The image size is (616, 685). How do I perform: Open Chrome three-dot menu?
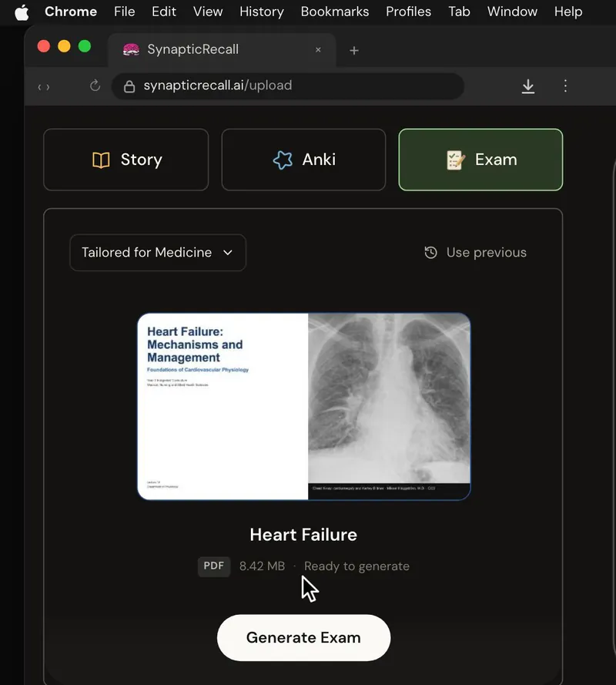click(x=565, y=86)
